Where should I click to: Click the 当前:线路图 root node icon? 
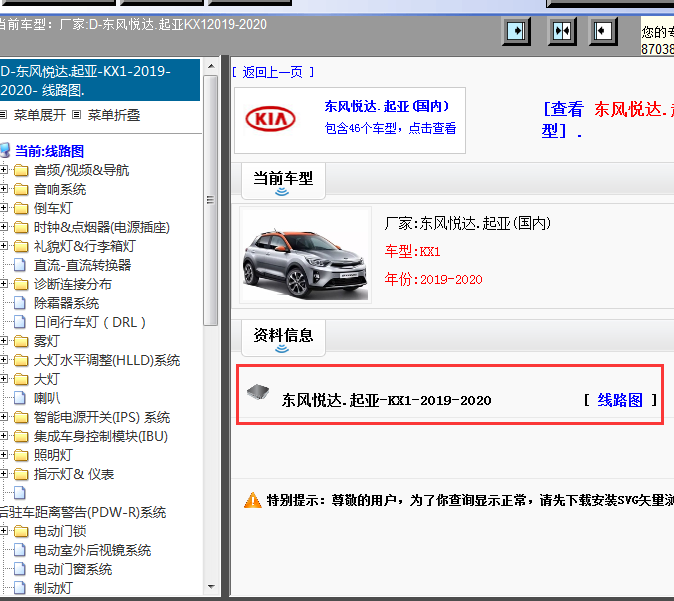tap(5, 151)
